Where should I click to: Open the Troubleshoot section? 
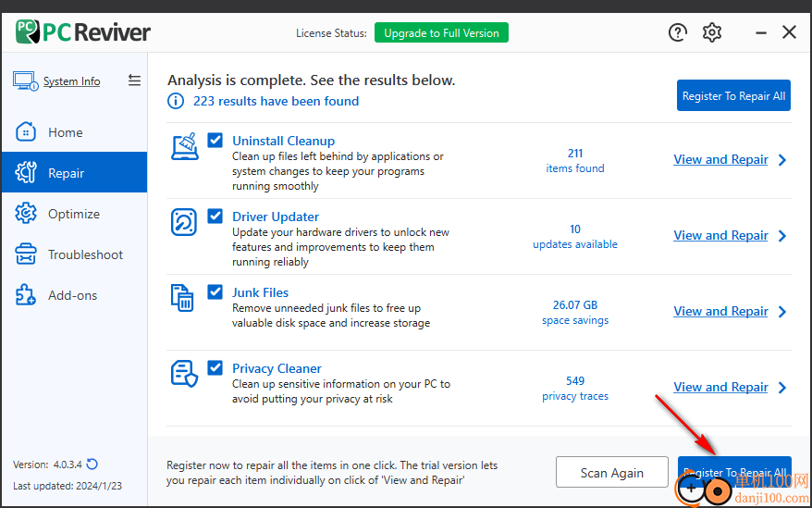click(x=75, y=254)
